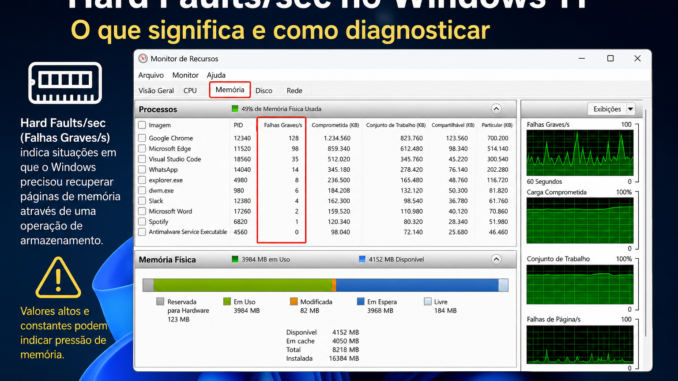Screen dimensions: 678x381
Task: Maximize the Monitor de Recursos window
Action: point(610,58)
